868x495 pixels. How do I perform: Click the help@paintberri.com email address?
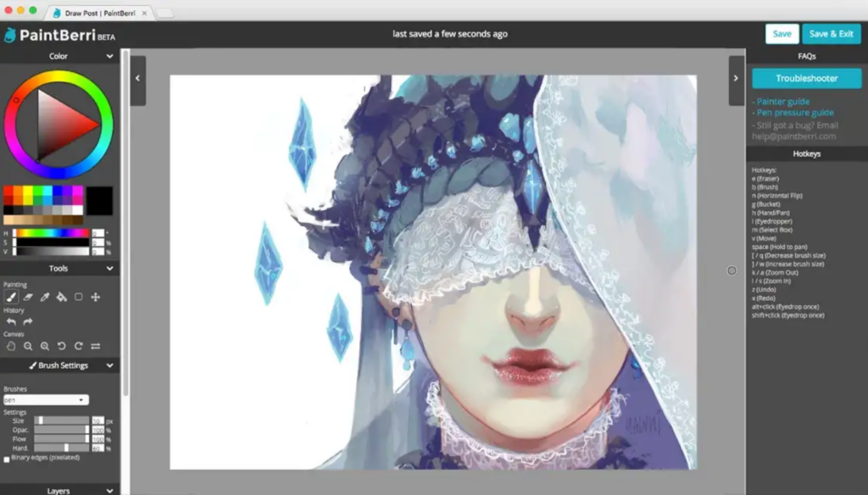793,136
